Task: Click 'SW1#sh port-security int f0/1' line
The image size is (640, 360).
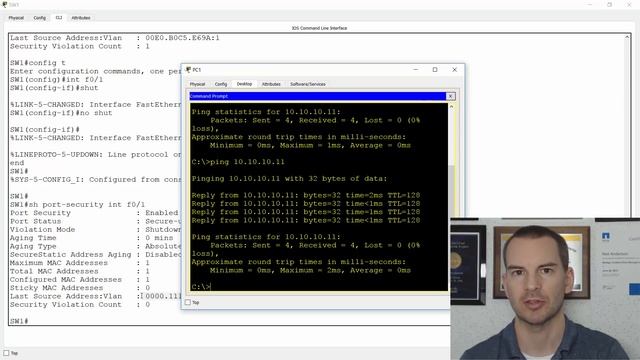Action: pos(77,204)
